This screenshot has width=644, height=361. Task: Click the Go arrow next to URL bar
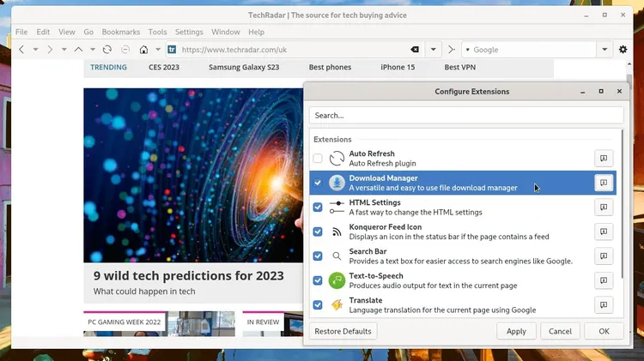click(452, 50)
